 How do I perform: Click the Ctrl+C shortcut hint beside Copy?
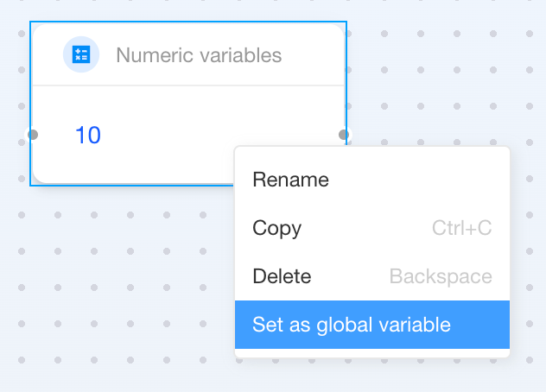(461, 229)
